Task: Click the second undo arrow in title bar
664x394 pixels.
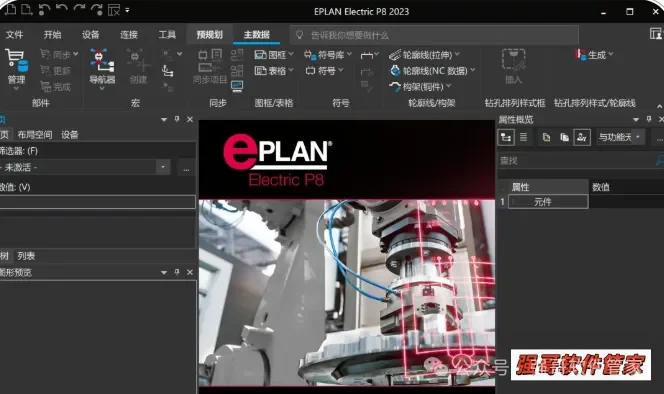Action: (62, 9)
